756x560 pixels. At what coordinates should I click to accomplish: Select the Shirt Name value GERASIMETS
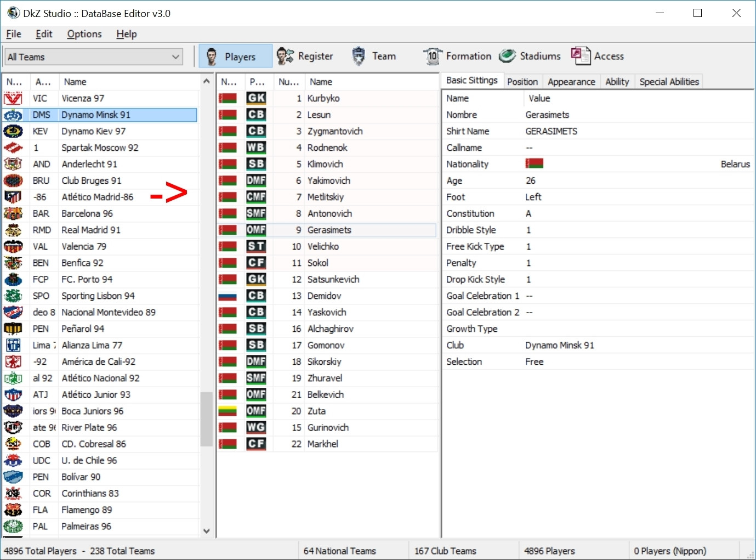[x=552, y=131]
